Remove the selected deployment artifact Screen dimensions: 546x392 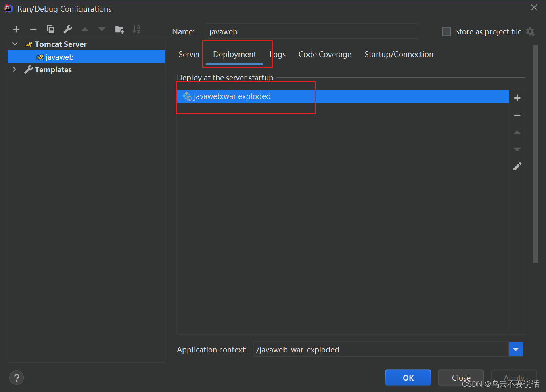click(517, 115)
